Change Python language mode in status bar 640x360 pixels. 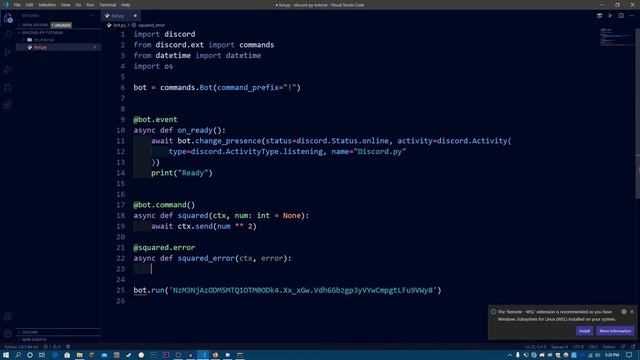point(609,347)
